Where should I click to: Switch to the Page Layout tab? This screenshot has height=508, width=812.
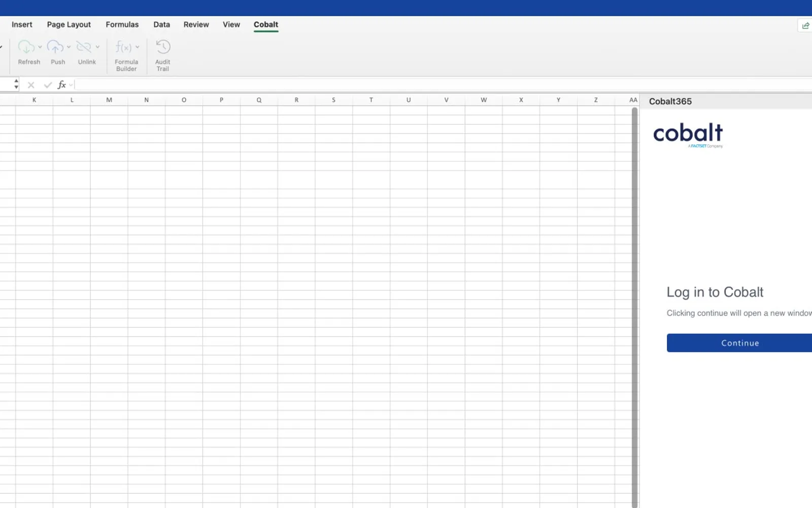click(69, 24)
